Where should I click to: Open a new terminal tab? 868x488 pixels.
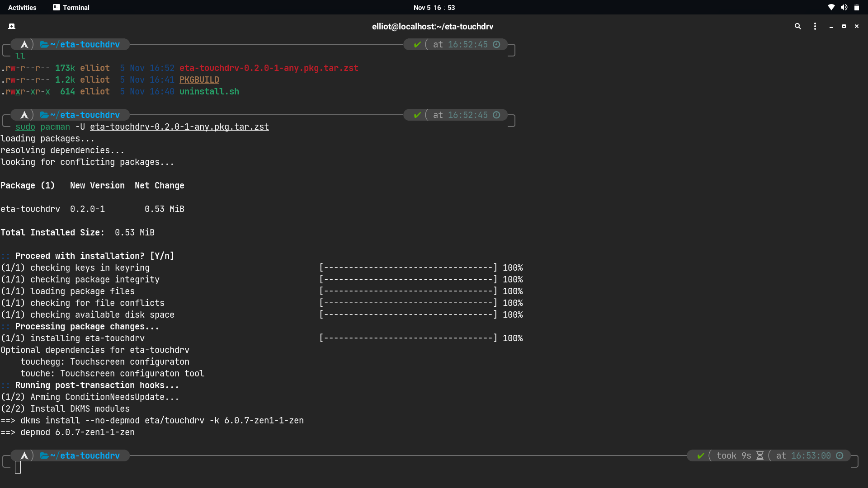(12, 26)
